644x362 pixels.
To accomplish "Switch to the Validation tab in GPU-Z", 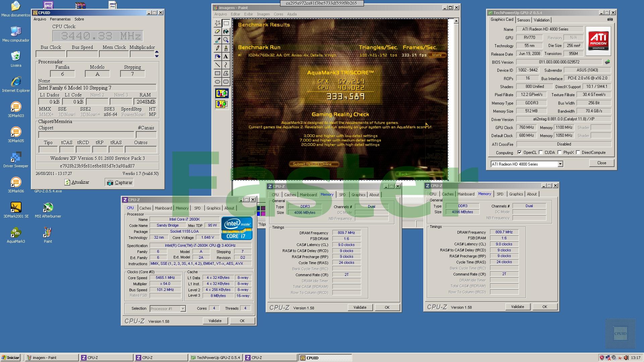I will coord(542,20).
